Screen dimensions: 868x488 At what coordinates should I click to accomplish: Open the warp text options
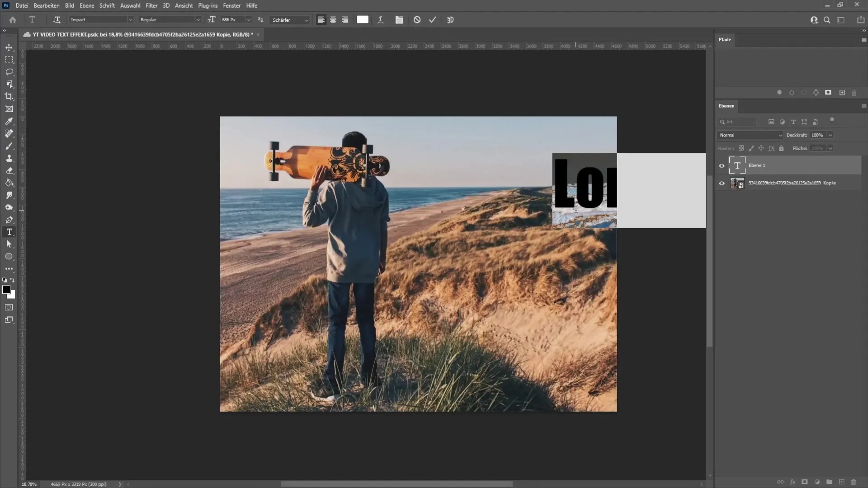point(381,20)
